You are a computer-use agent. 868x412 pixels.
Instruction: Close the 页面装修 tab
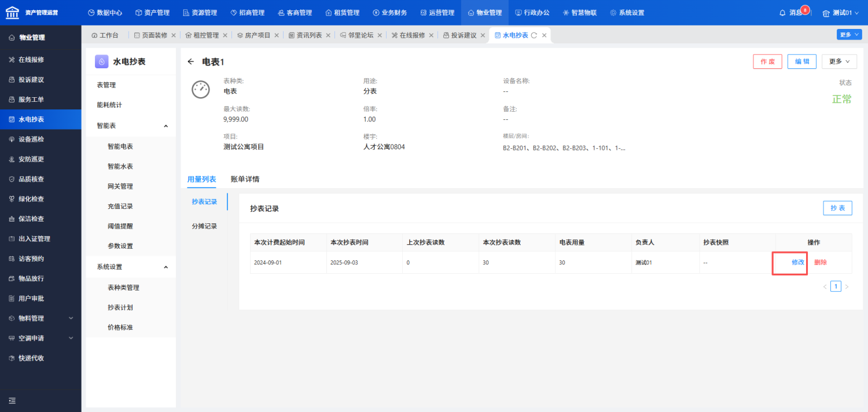pyautogui.click(x=174, y=35)
